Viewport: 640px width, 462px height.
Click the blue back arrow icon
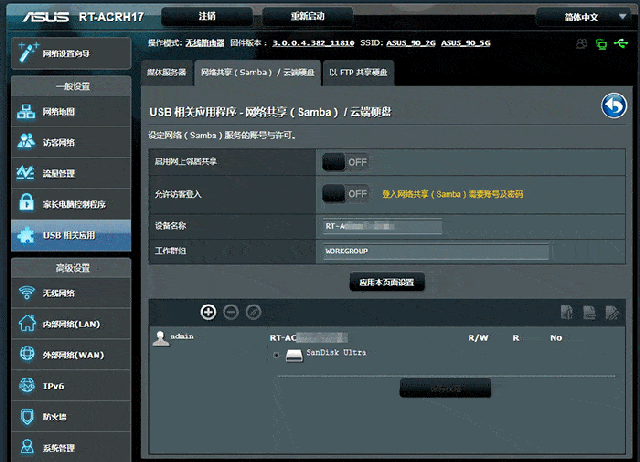coord(612,106)
